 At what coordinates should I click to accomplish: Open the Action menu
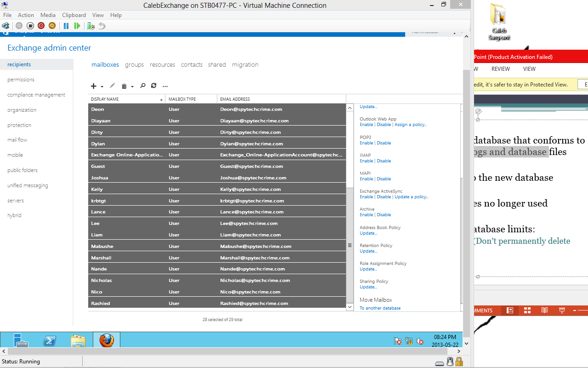26,15
